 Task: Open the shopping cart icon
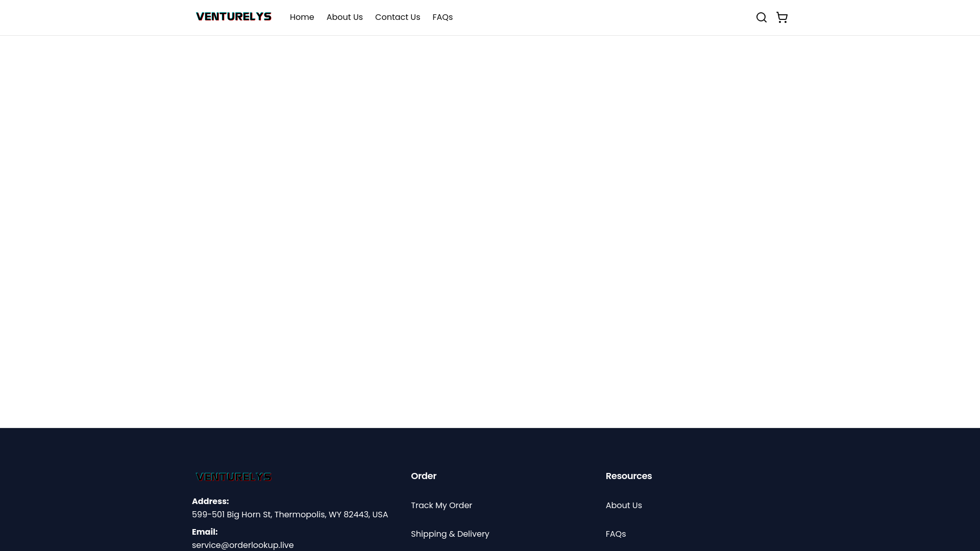click(782, 17)
